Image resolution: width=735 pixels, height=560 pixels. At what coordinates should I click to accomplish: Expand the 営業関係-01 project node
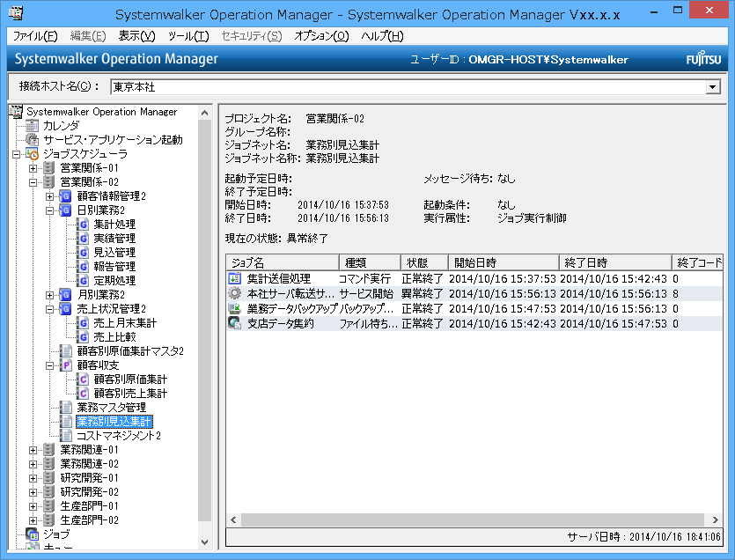(33, 168)
